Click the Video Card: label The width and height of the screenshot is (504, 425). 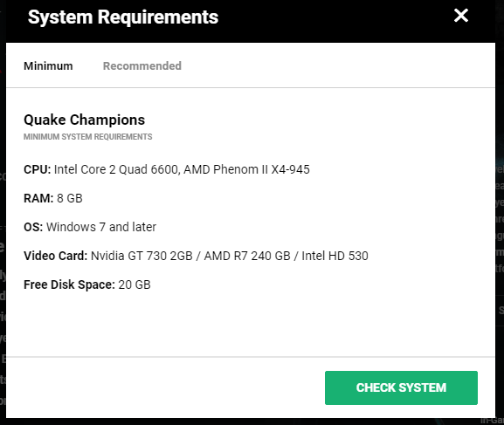click(56, 256)
